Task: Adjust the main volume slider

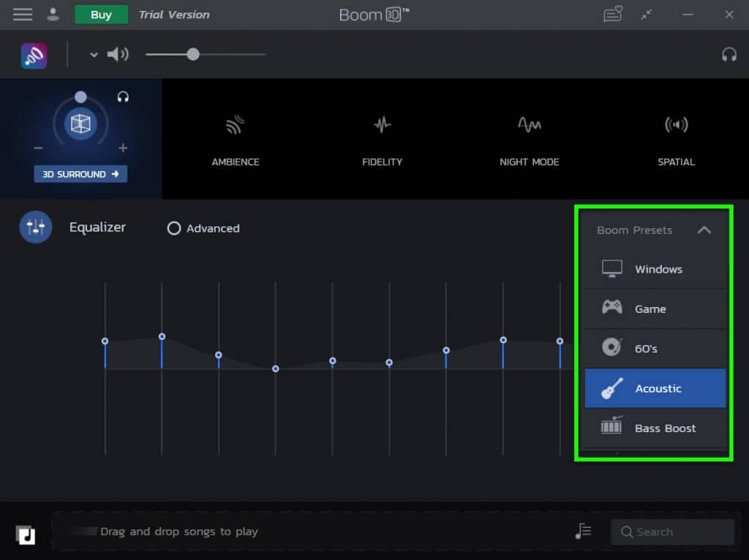Action: point(192,54)
